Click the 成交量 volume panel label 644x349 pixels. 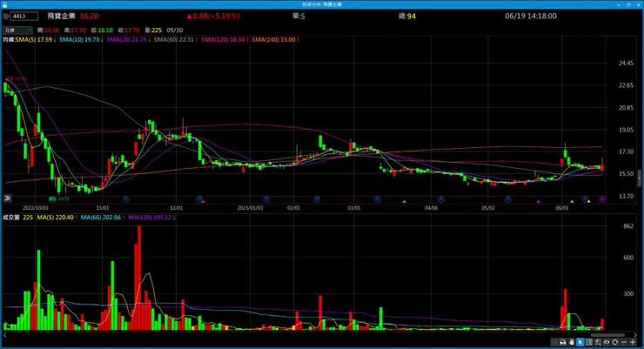(11, 218)
